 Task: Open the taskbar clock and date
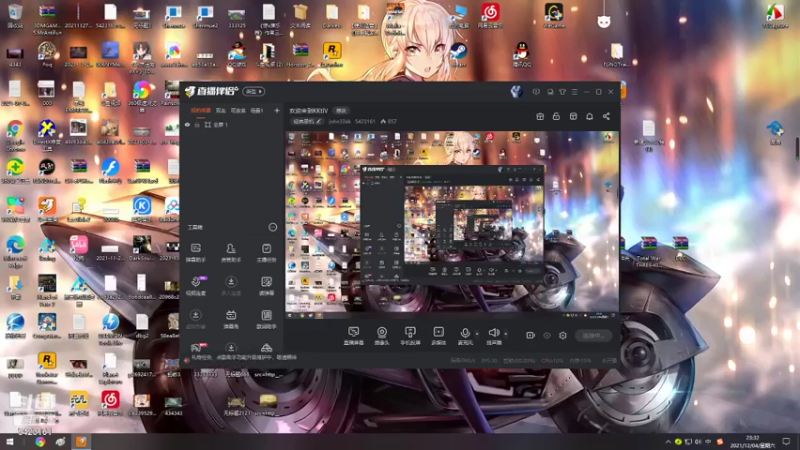click(752, 441)
